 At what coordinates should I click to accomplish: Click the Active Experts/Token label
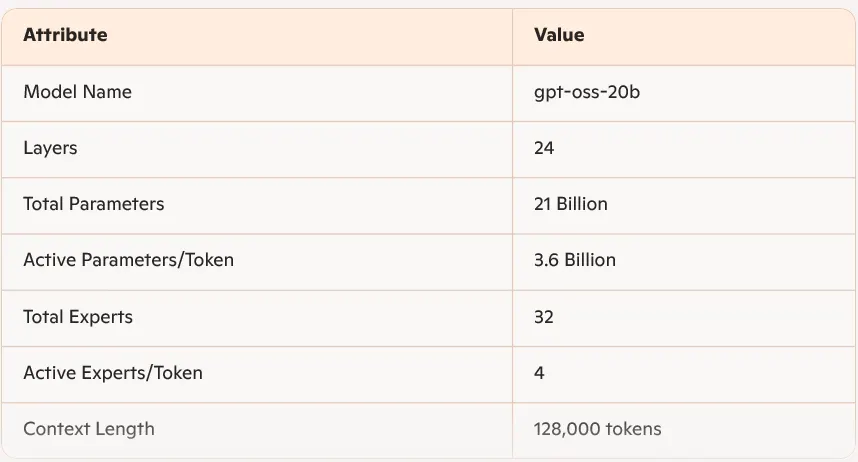click(112, 373)
